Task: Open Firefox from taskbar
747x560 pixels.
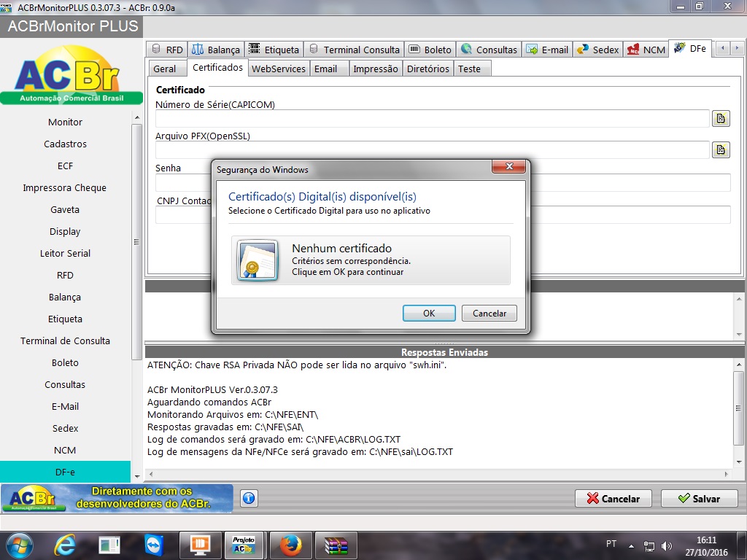Action: [290, 545]
